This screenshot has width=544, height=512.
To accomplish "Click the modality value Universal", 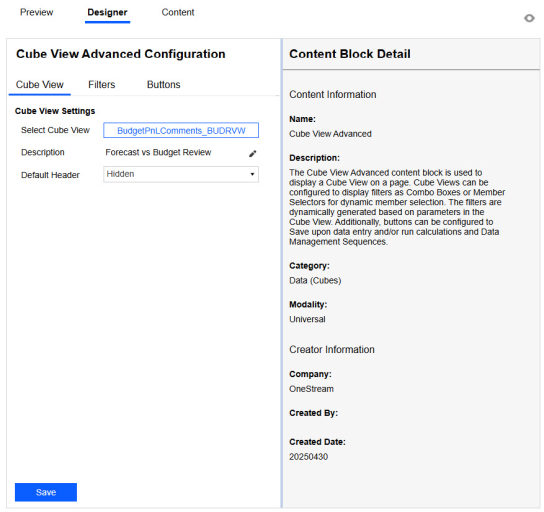I will click(x=307, y=319).
